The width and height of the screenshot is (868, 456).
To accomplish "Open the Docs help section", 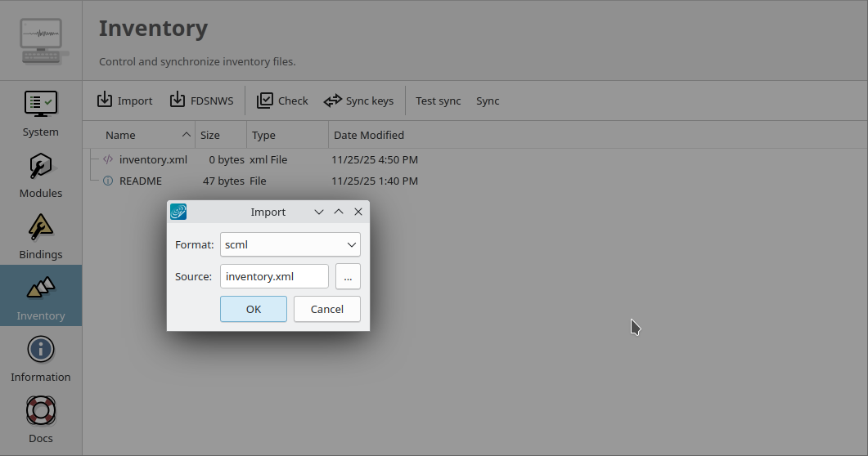I will tap(40, 420).
